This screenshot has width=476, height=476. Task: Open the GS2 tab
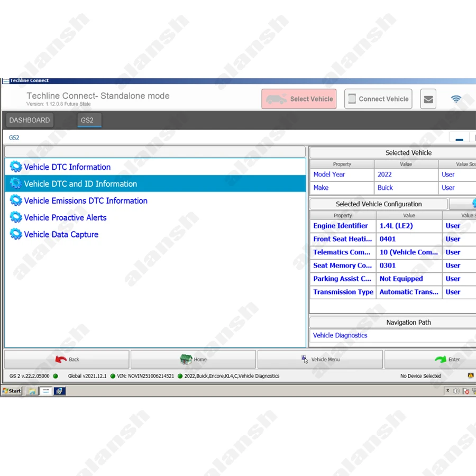tap(87, 120)
